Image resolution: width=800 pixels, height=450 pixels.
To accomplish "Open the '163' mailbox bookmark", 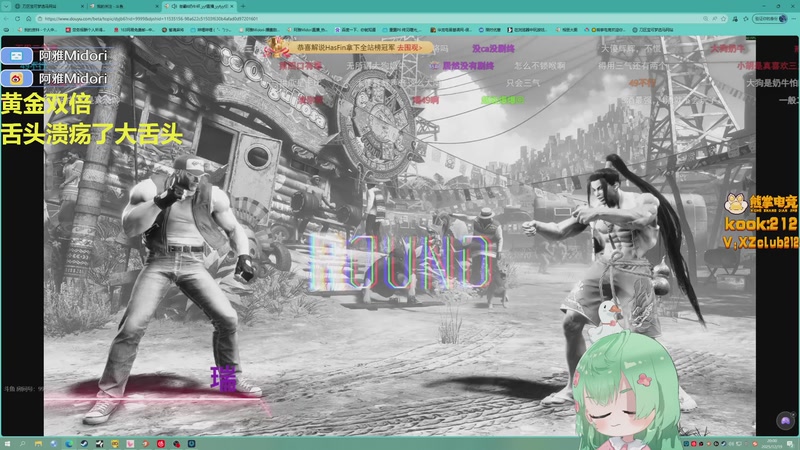I will 134,30.
